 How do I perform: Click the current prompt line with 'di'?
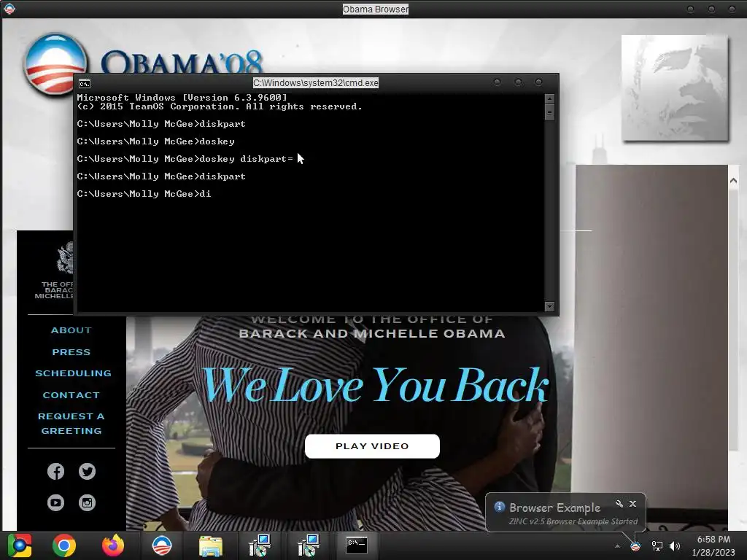tap(144, 194)
